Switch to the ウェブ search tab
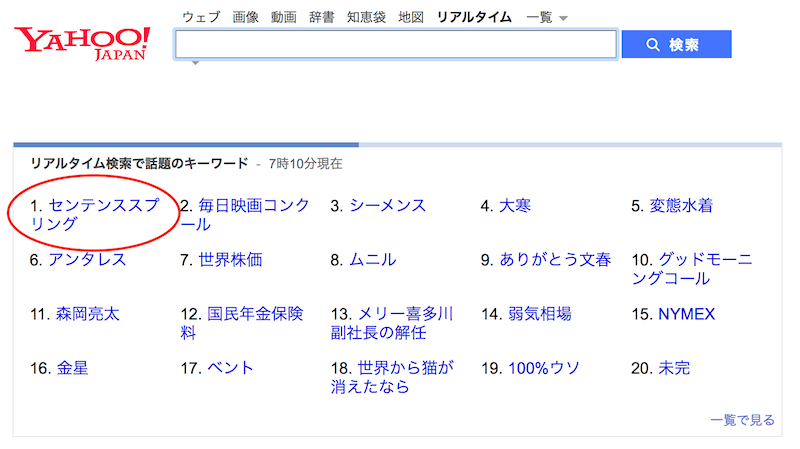 coord(201,17)
